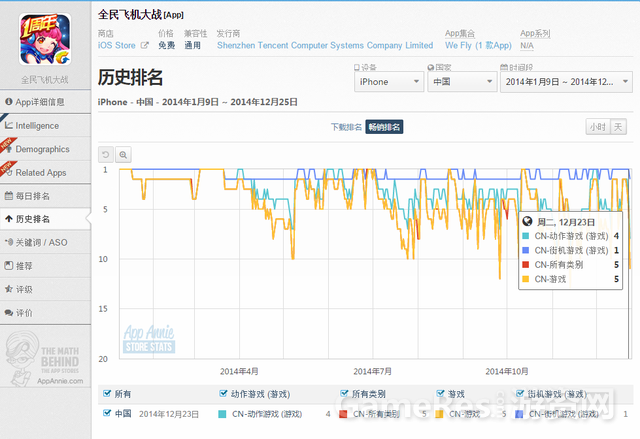Click the 全民飞机大战 app icon thumbnail
The image size is (640, 439).
click(45, 39)
